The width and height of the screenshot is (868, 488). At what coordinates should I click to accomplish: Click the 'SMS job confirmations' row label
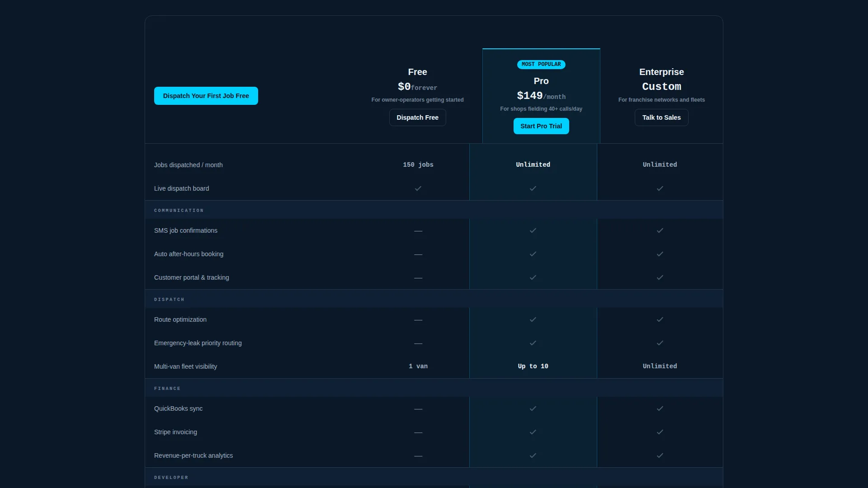185,230
